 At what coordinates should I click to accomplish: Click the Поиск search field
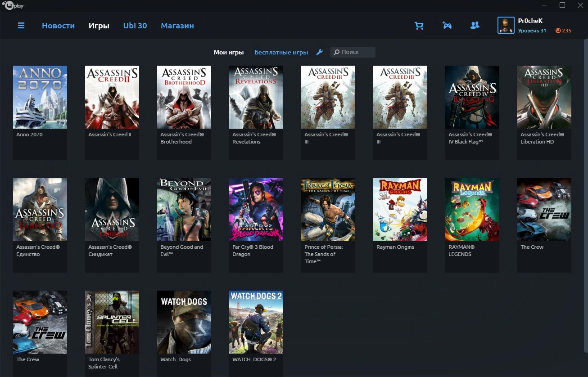[353, 52]
